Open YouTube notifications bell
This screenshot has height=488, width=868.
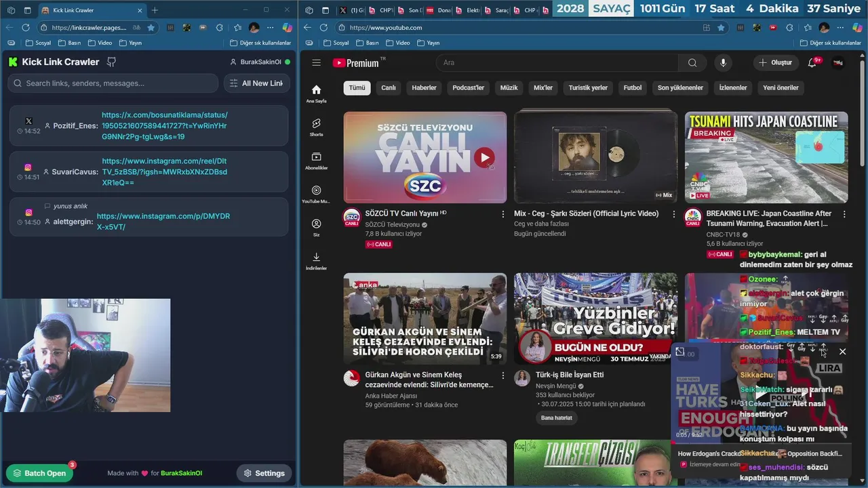(x=812, y=62)
